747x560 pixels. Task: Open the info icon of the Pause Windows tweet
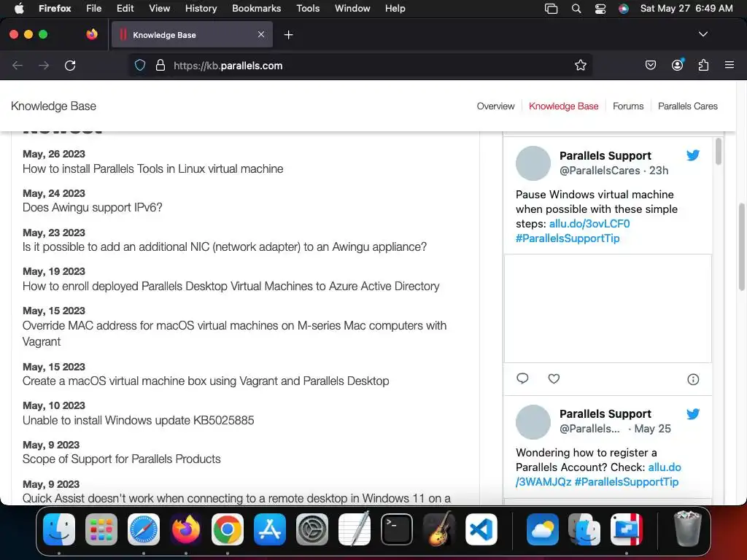click(693, 379)
